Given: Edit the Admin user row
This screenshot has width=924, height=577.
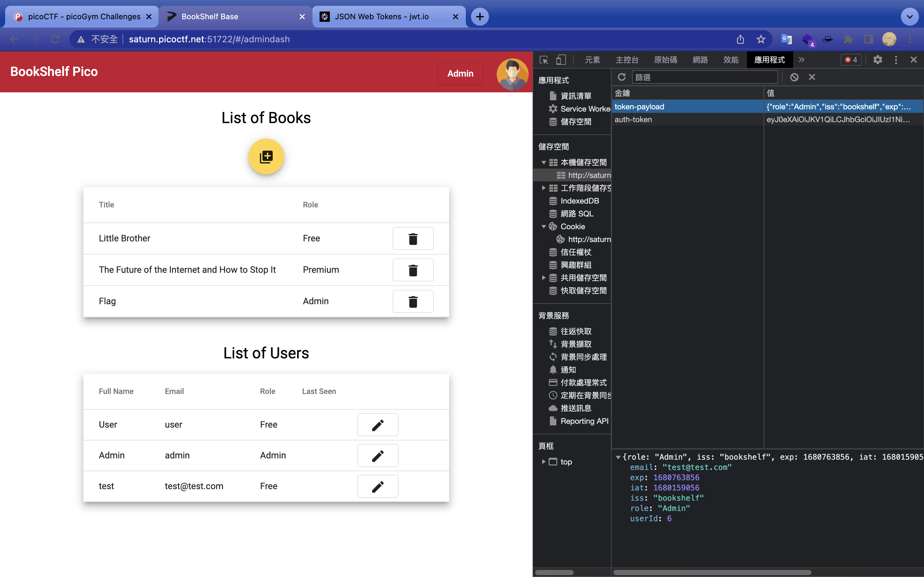Looking at the screenshot, I should pyautogui.click(x=378, y=456).
